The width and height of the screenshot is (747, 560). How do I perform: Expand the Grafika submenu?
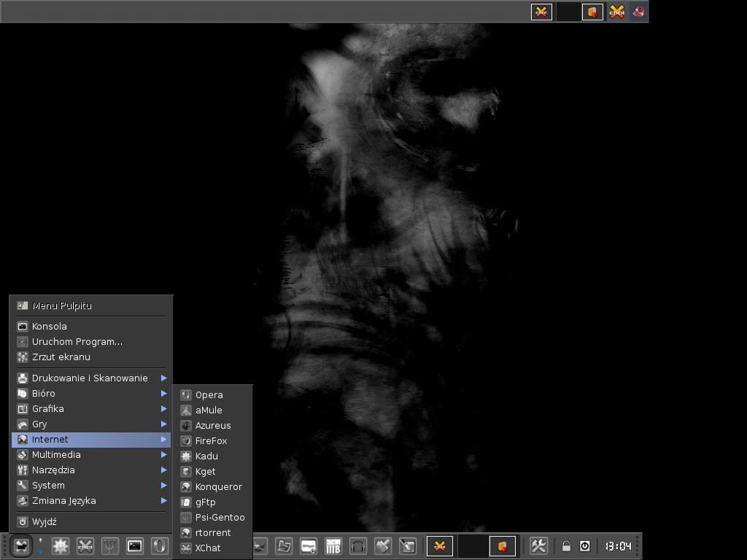click(x=91, y=408)
